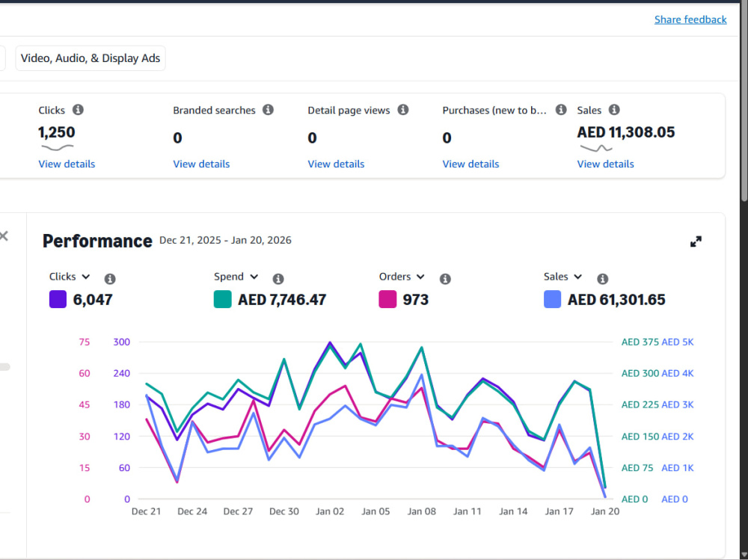Image resolution: width=748 pixels, height=560 pixels.
Task: Open the Sales metric dropdown in Performance
Action: point(563,277)
